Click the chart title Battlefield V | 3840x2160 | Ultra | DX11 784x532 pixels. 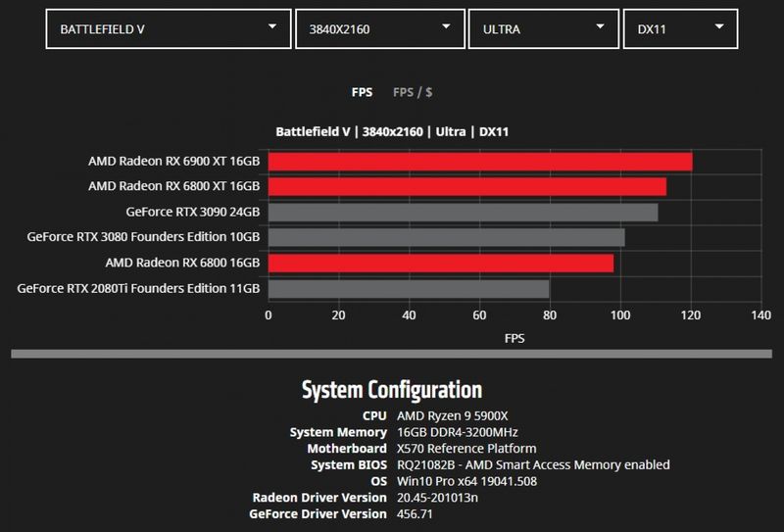[x=392, y=132]
